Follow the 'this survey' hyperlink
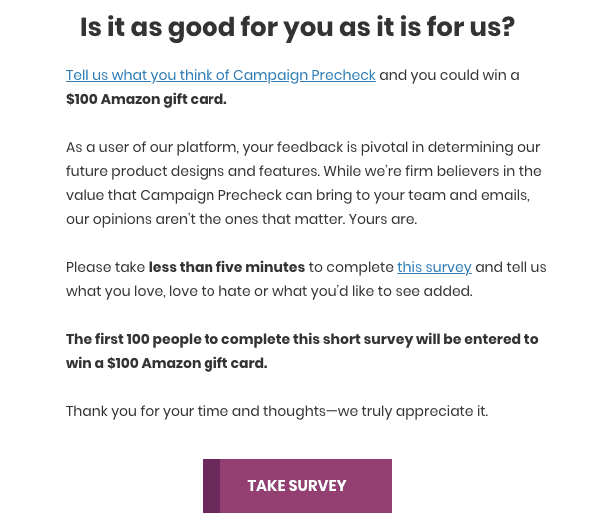This screenshot has height=532, width=592. click(x=434, y=267)
